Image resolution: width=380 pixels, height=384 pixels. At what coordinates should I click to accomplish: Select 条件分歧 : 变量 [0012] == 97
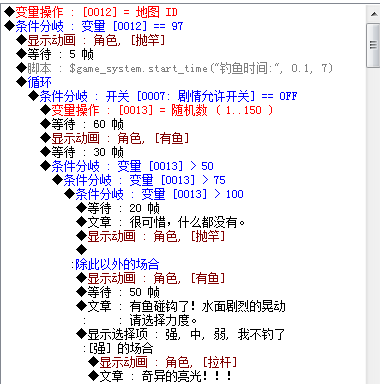pyautogui.click(x=94, y=26)
